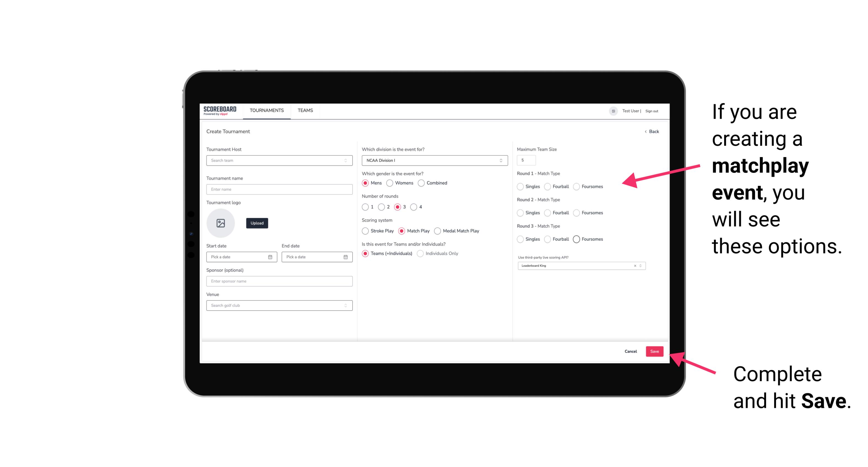Click the Venue search dropdown icon
This screenshot has height=467, width=868.
(x=345, y=305)
